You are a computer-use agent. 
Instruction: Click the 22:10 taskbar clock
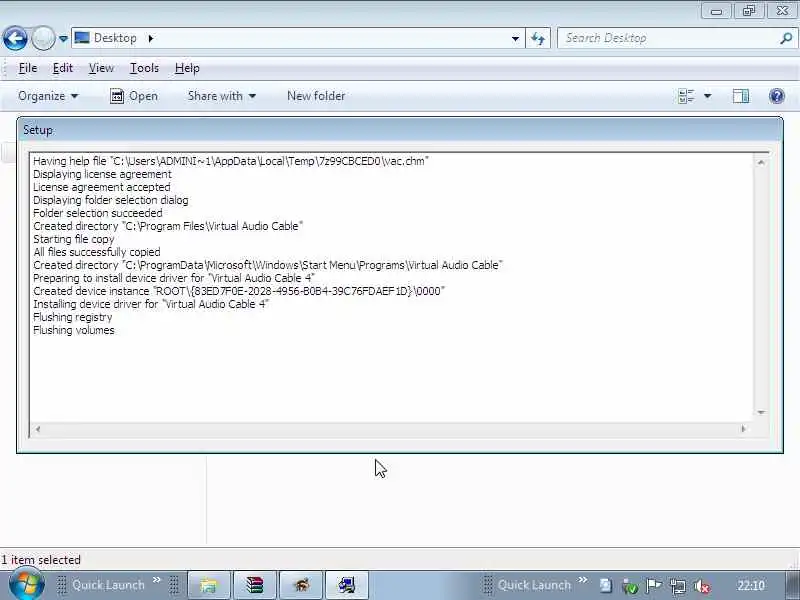pyautogui.click(x=751, y=586)
